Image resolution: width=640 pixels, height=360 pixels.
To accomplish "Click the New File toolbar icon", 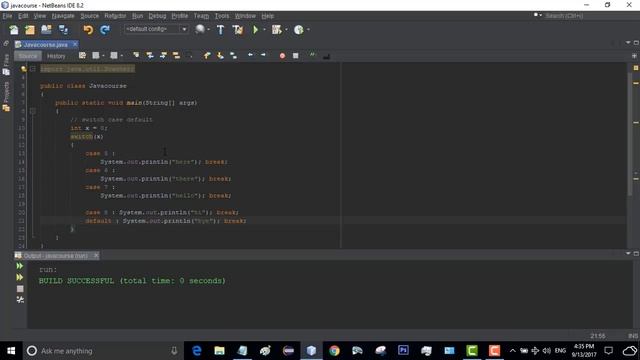I will pyautogui.click(x=14, y=29).
